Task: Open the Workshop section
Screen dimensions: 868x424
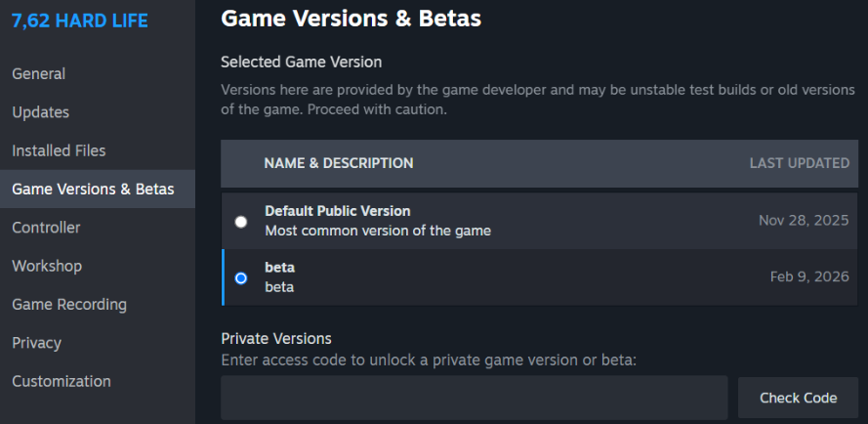Action: [47, 266]
